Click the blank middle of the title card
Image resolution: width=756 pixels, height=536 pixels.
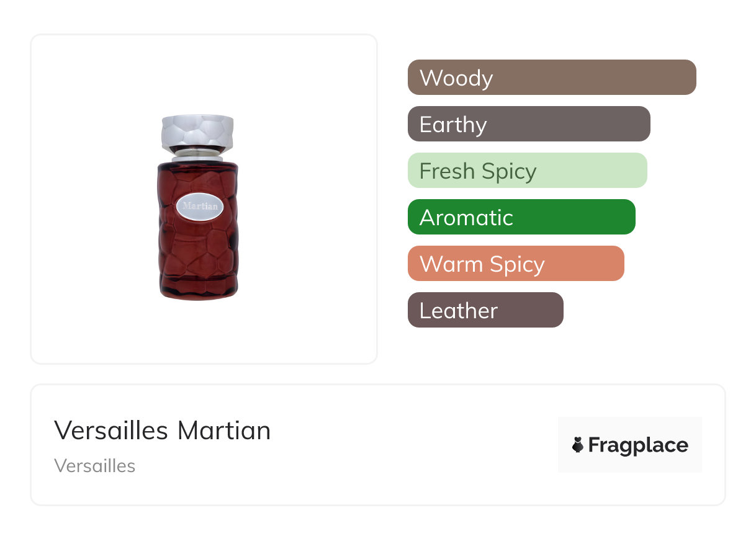410,445
